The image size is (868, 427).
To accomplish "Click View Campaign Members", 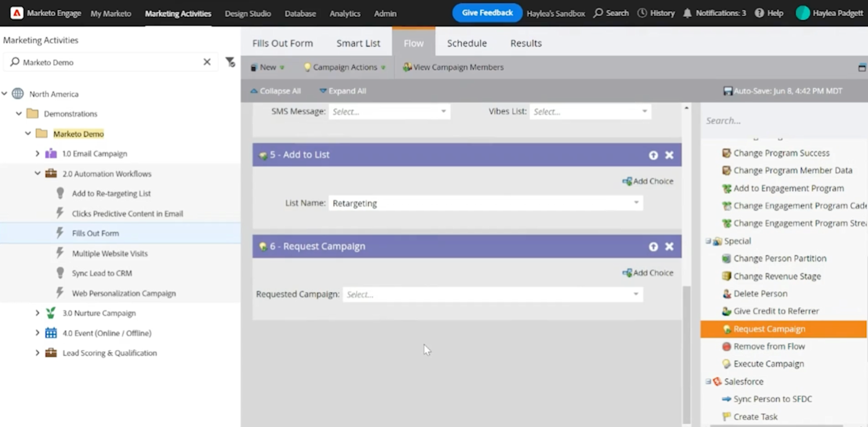I will [x=453, y=67].
